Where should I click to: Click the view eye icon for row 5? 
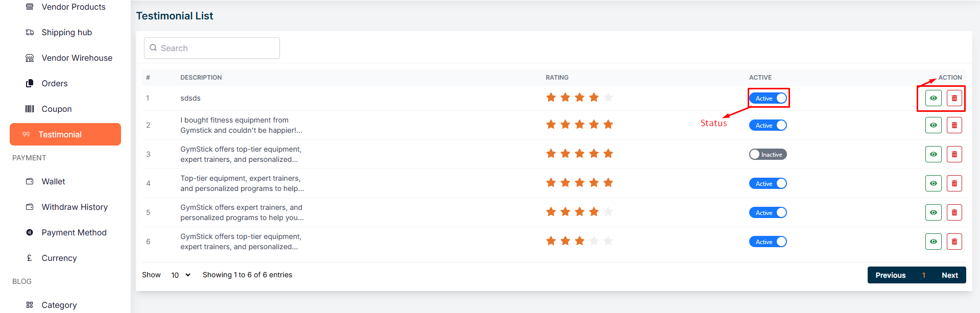click(933, 212)
